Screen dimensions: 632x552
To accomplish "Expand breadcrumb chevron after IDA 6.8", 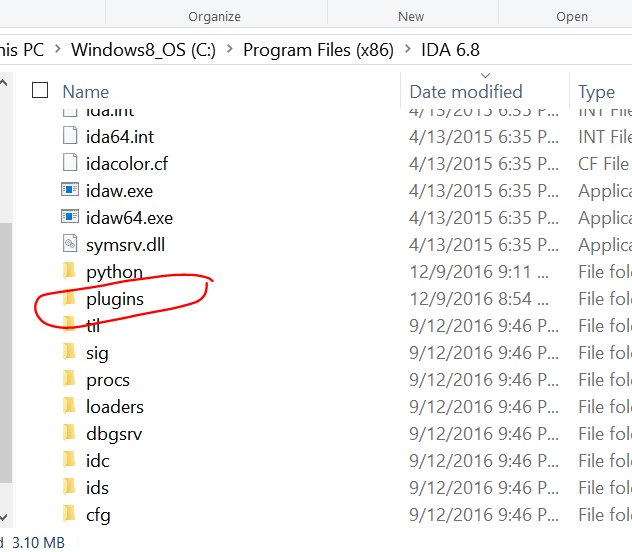I will 485,49.
